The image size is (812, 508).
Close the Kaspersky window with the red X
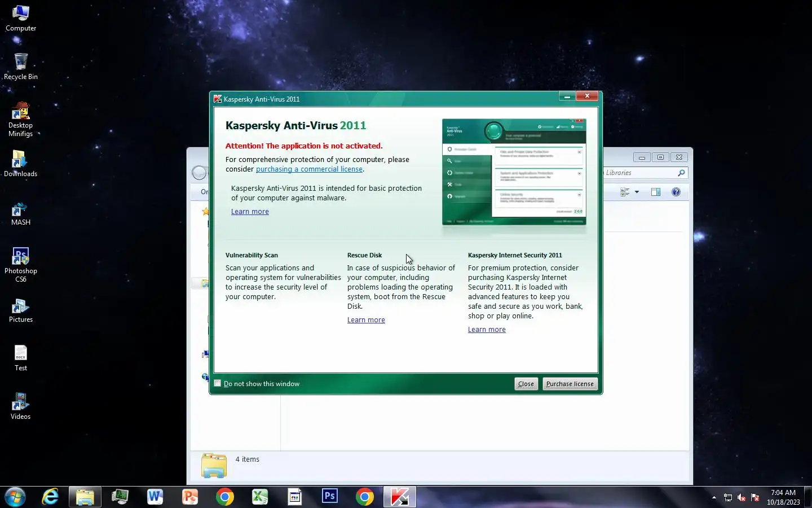587,97
